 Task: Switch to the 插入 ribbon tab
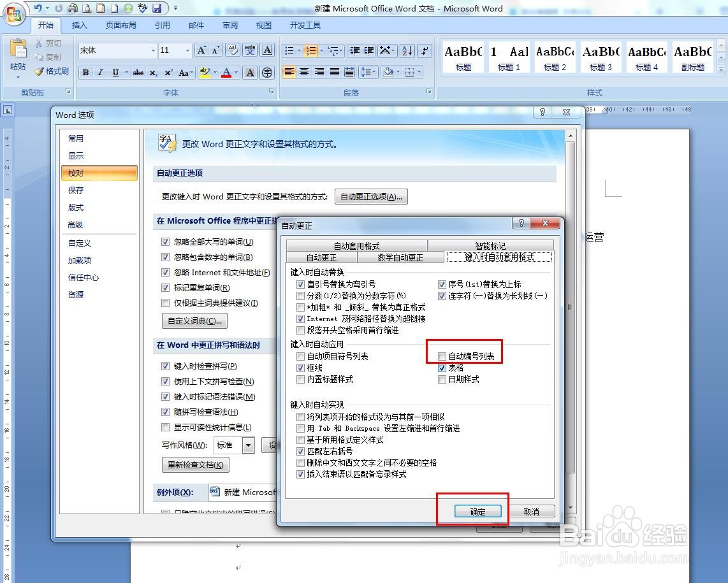point(80,25)
